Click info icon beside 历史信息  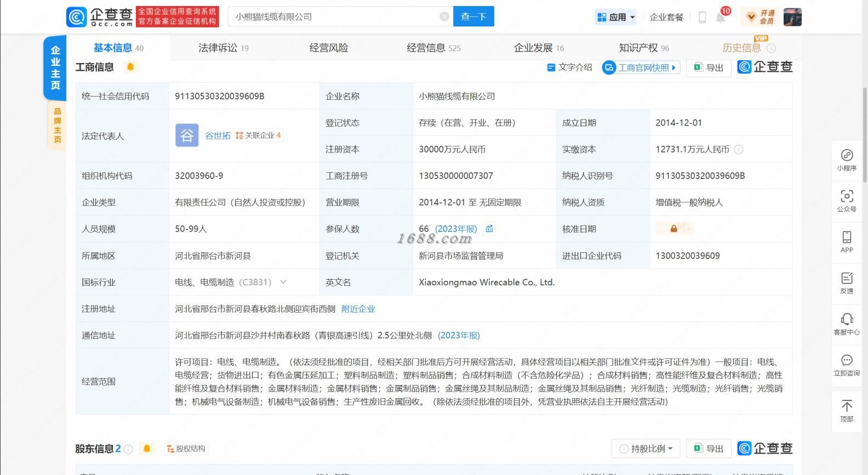pyautogui.click(x=771, y=48)
